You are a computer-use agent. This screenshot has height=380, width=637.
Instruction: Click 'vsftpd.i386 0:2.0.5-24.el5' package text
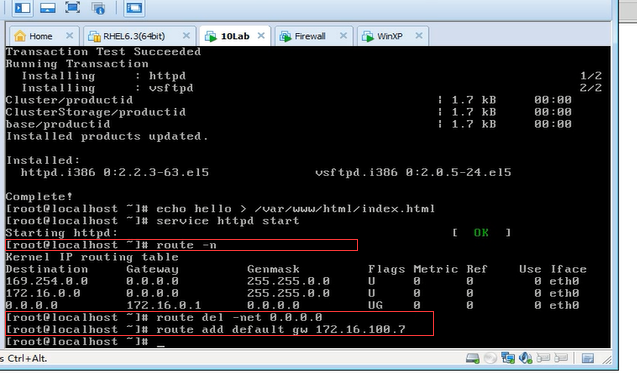click(413, 173)
